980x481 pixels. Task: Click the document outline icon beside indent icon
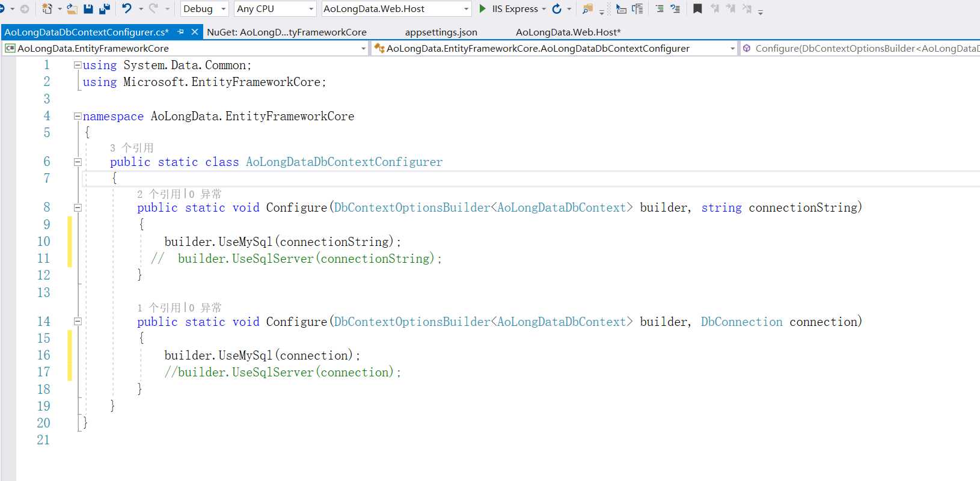637,8
